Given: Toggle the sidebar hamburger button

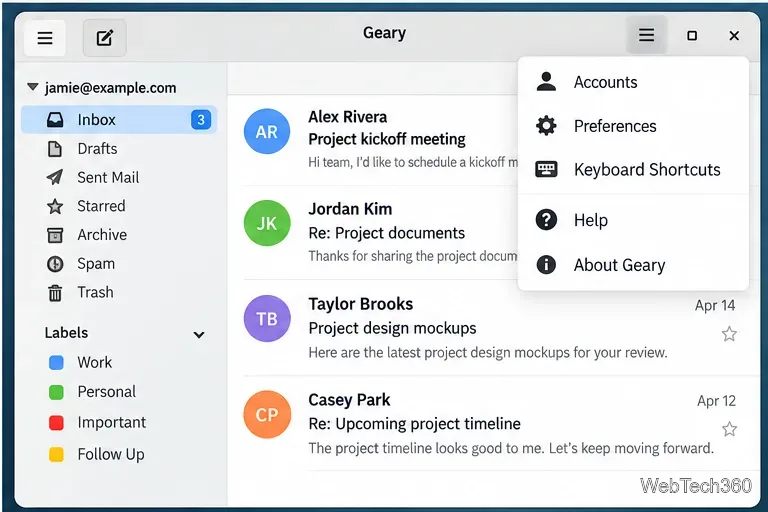Looking at the screenshot, I should tap(45, 38).
